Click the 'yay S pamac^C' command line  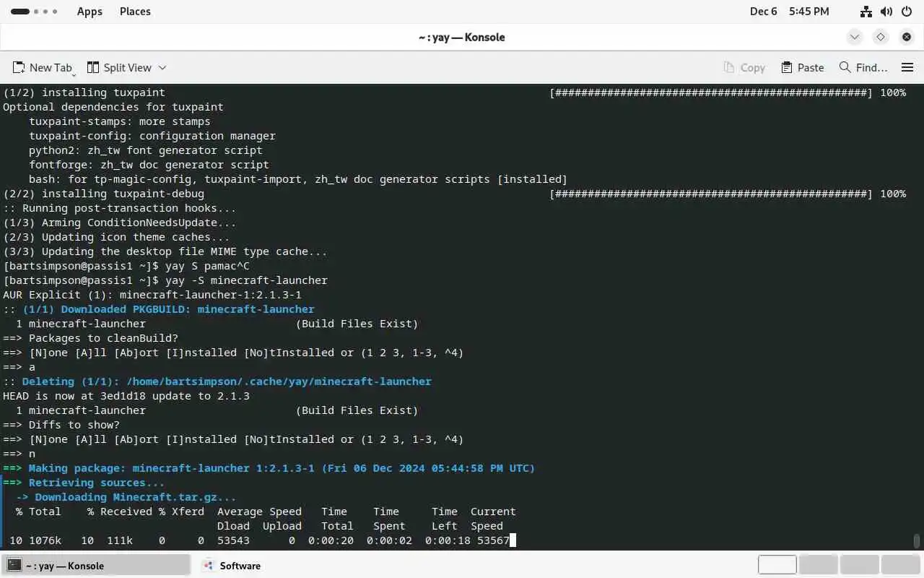[x=126, y=266]
